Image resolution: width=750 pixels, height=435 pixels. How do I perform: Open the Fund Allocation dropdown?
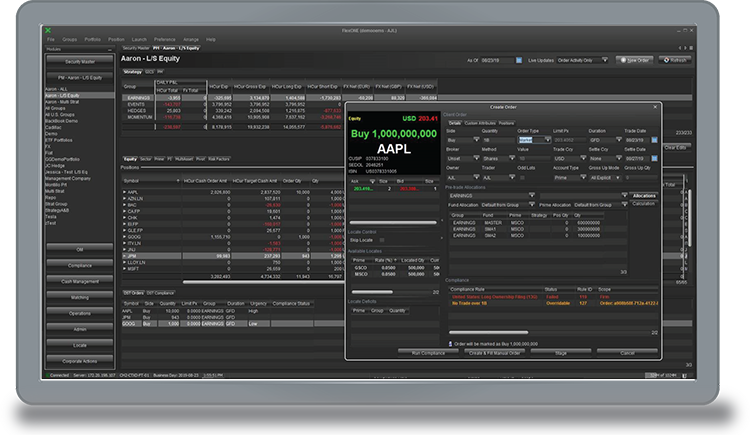[531, 205]
